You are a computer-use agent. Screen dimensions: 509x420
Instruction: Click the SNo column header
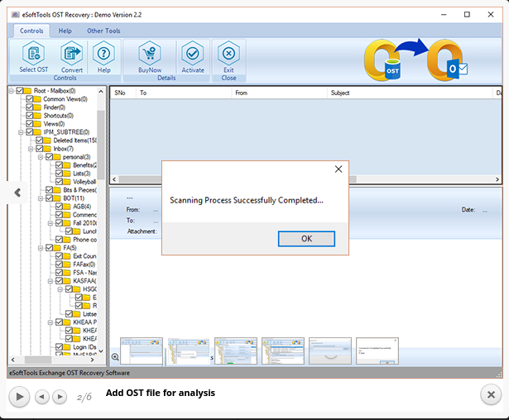pos(122,93)
